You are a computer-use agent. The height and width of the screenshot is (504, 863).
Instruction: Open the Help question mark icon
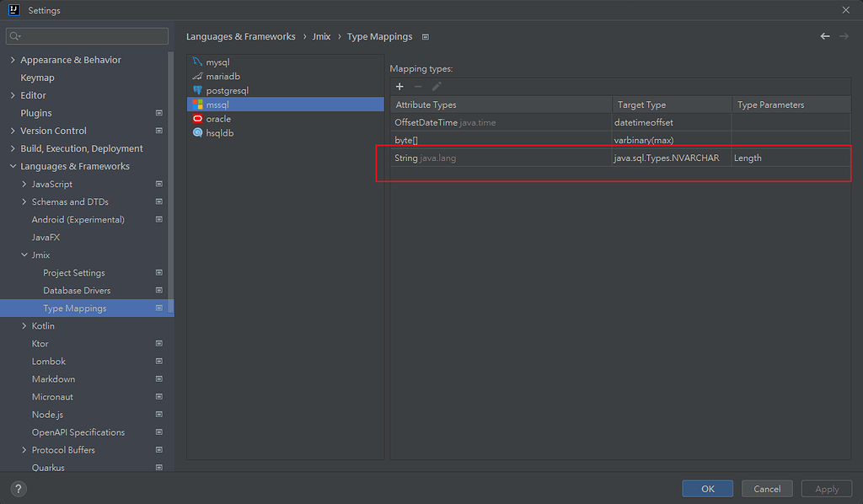click(18, 488)
